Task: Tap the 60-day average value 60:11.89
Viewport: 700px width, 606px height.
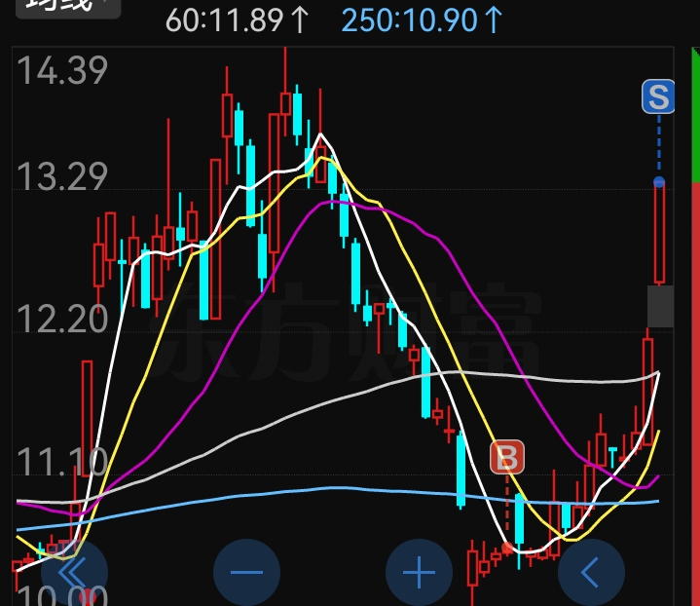Action: click(x=237, y=20)
